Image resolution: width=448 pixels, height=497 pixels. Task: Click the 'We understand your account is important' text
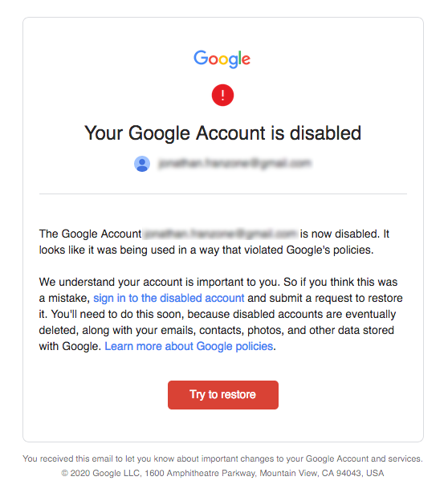[160, 282]
